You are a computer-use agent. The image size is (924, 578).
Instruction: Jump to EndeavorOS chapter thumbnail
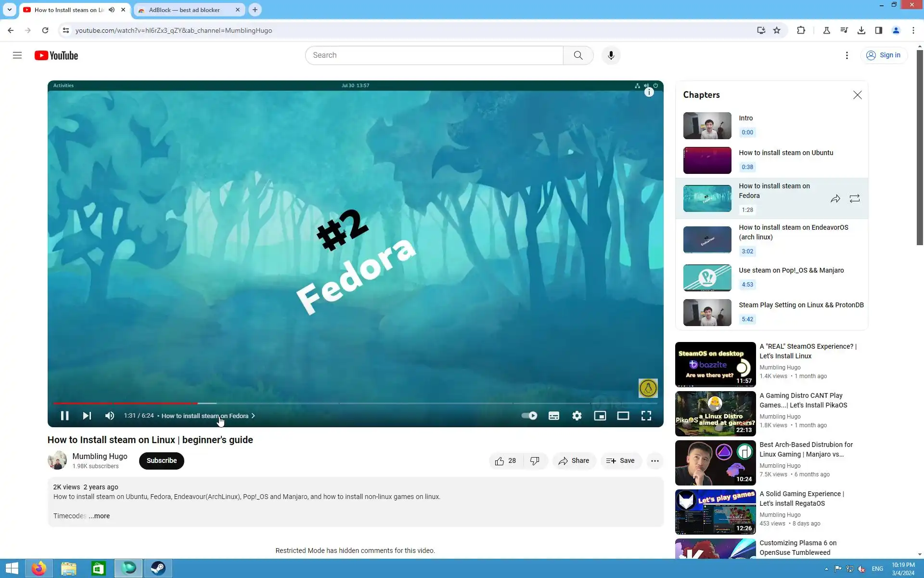tap(707, 239)
